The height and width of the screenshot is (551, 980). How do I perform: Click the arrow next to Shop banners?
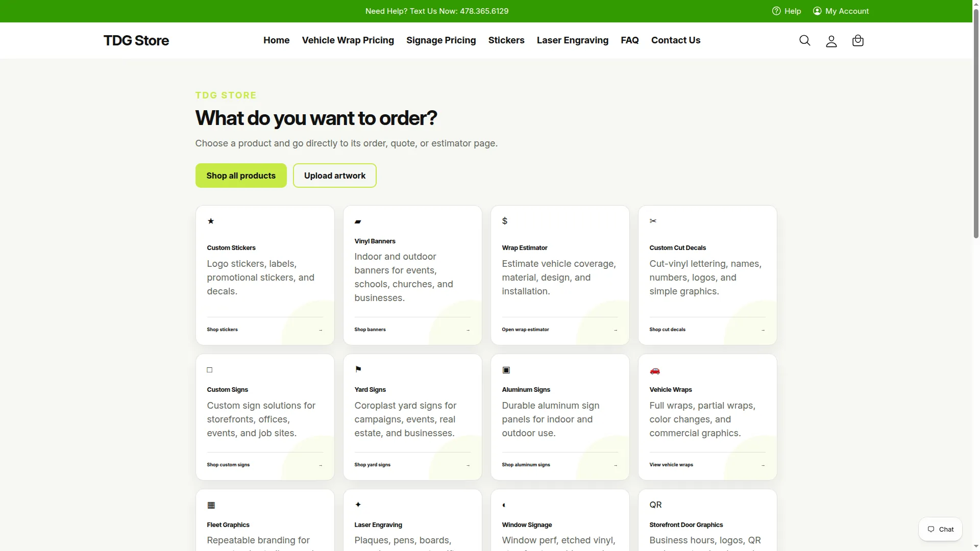(x=468, y=330)
